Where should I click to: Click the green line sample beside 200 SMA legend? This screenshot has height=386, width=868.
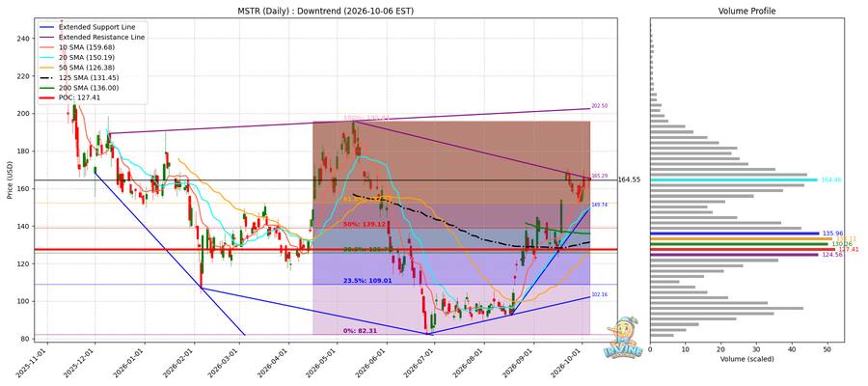46,87
